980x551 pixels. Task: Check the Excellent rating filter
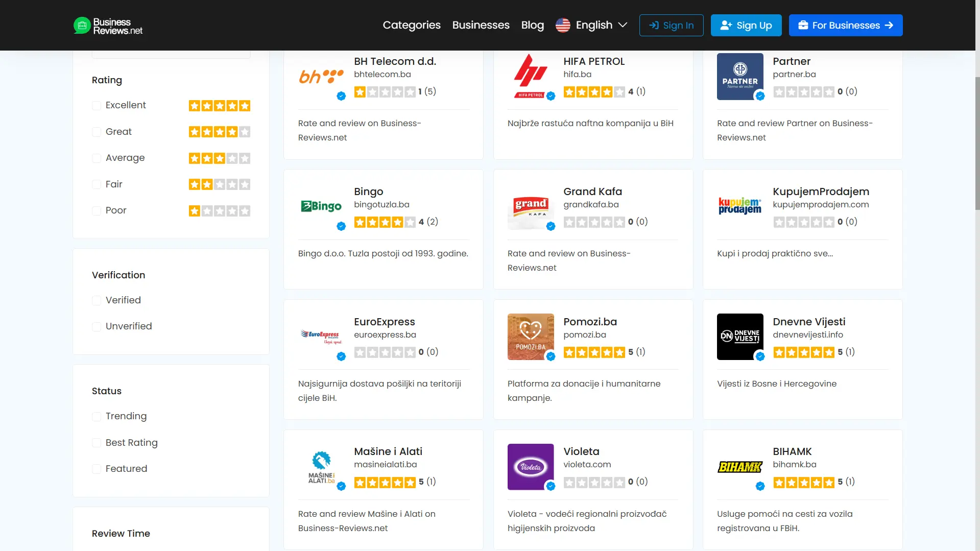97,106
